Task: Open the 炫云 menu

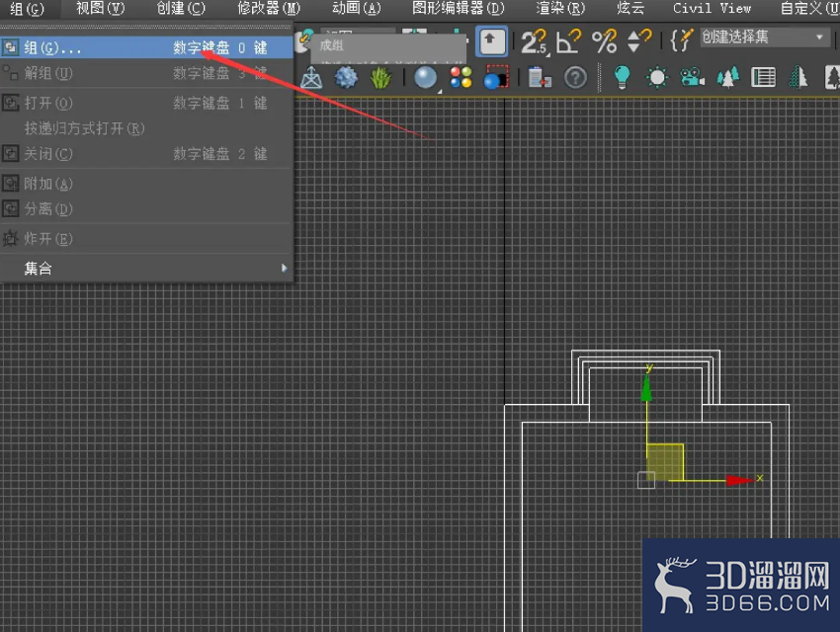Action: (x=630, y=9)
